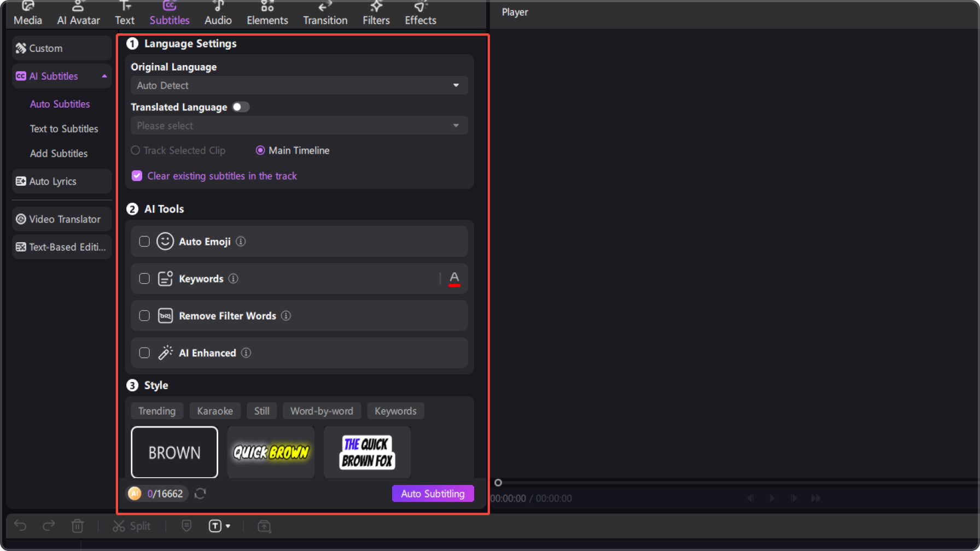This screenshot has height=551, width=980.
Task: Select the Karaoke style filter
Action: pyautogui.click(x=215, y=411)
